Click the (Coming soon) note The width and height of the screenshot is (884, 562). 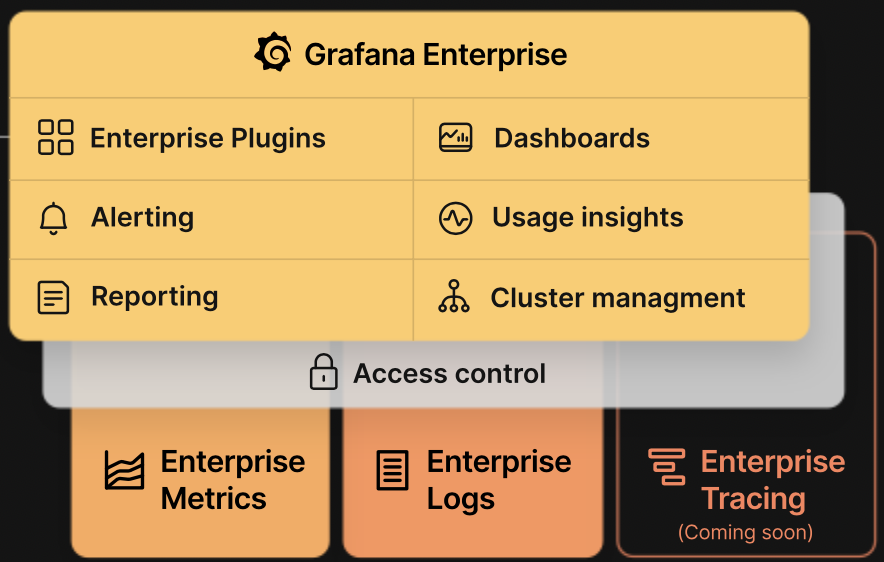(745, 532)
